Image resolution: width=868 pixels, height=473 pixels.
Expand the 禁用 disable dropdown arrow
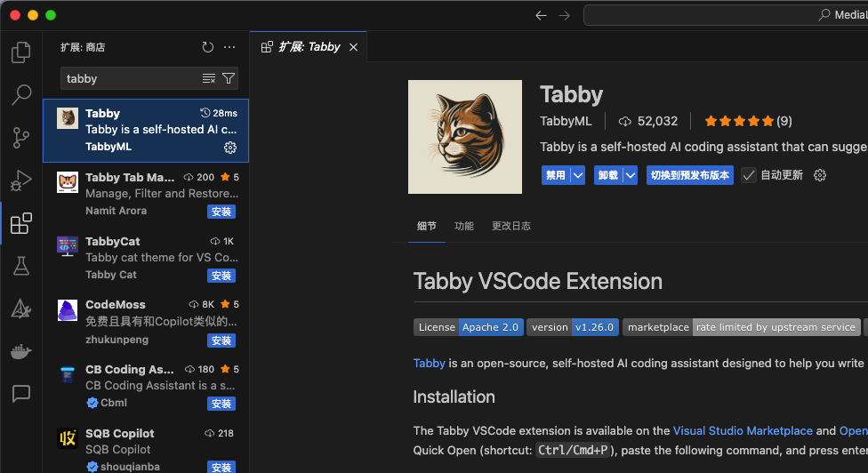click(578, 175)
